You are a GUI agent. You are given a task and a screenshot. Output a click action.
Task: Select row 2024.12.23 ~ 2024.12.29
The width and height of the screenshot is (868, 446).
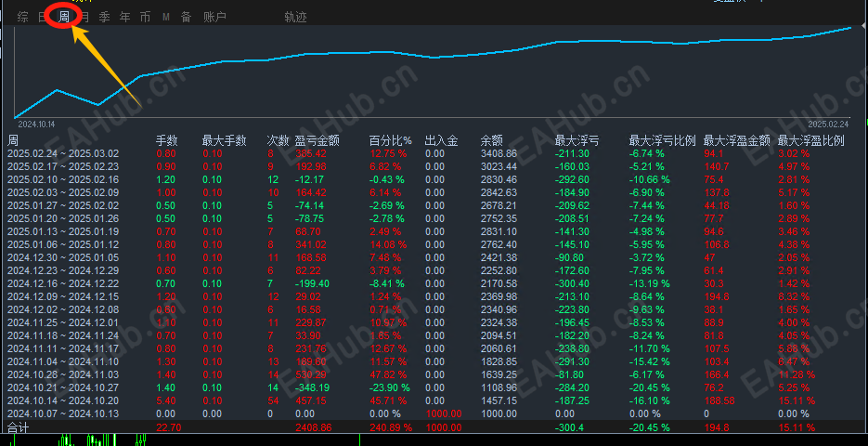pos(434,270)
